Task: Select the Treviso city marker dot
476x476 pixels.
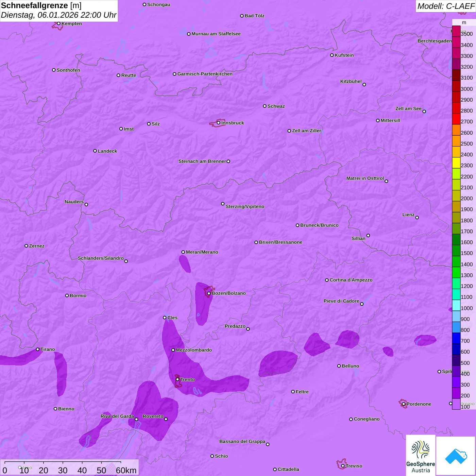Action: [343, 466]
